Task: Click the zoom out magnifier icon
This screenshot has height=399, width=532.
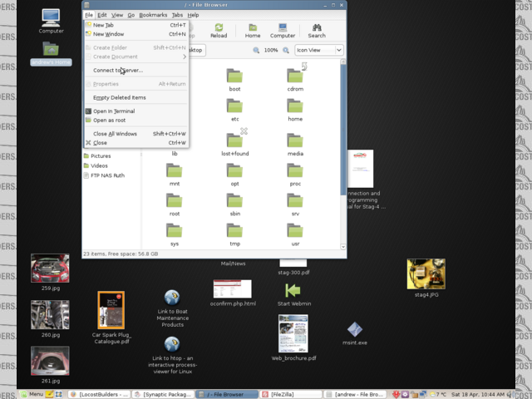Action: pos(258,50)
